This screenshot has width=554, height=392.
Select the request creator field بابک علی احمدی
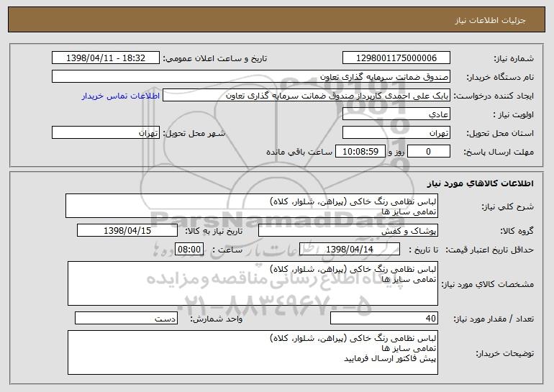[x=306, y=96]
